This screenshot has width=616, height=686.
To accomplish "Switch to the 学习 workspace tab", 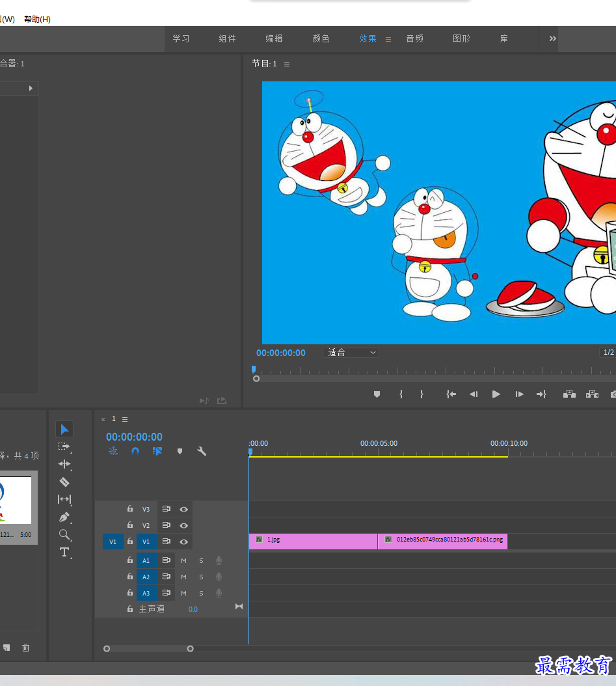I will point(181,38).
